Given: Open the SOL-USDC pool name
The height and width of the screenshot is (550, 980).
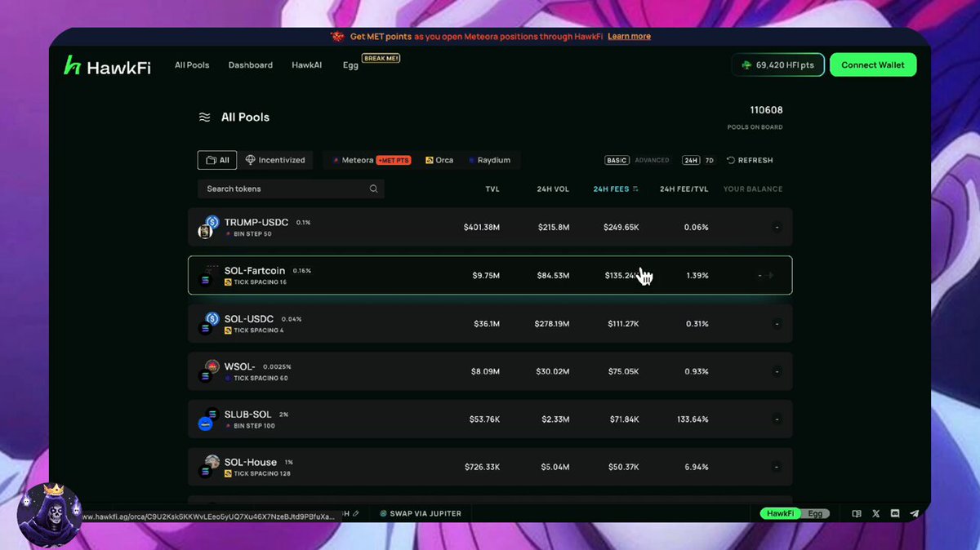Looking at the screenshot, I should pyautogui.click(x=251, y=318).
